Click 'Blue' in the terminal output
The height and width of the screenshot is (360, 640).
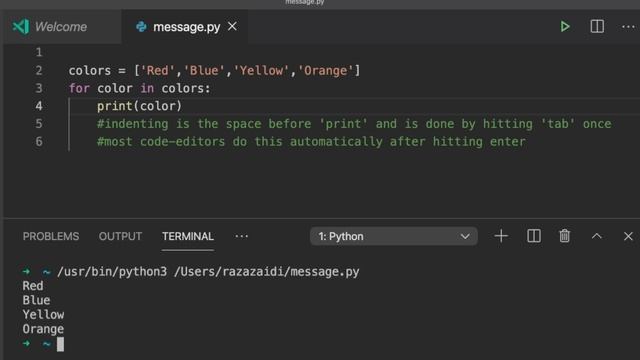[x=36, y=300]
